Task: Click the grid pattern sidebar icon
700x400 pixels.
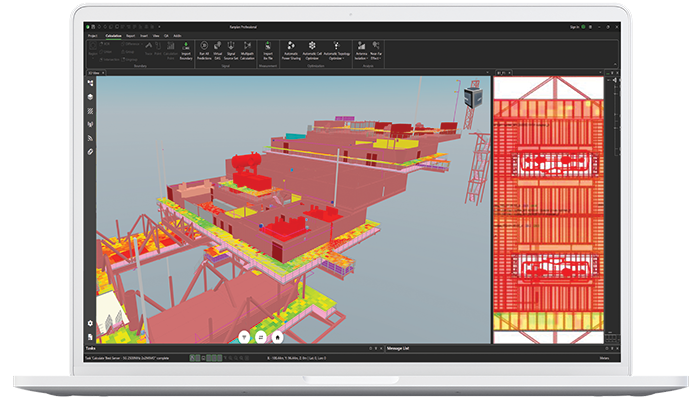Action: (x=90, y=111)
